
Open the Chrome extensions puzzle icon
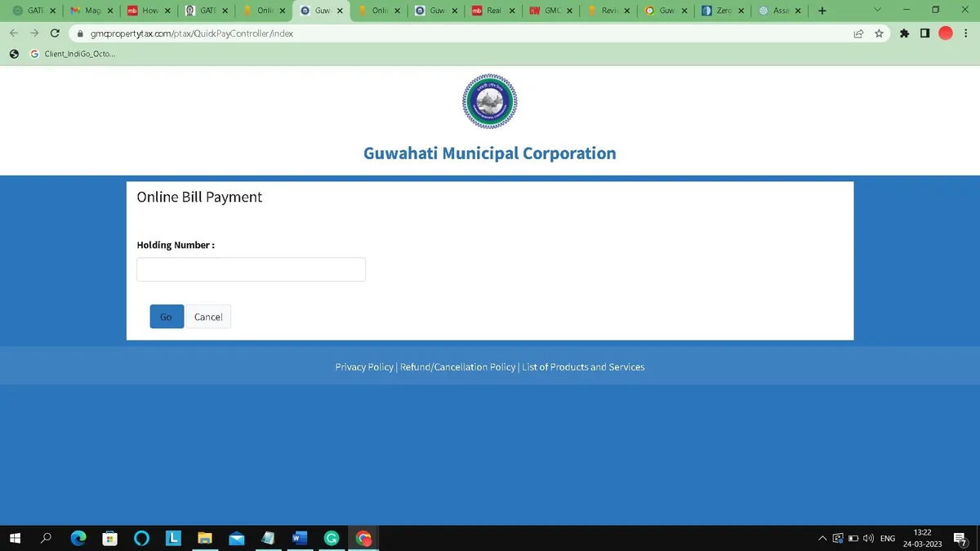pos(904,33)
